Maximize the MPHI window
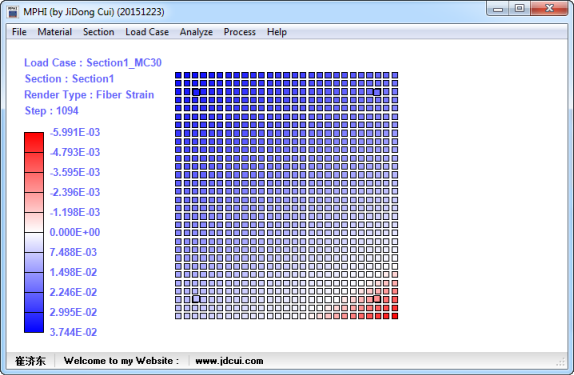574x375 pixels. (519, 8)
